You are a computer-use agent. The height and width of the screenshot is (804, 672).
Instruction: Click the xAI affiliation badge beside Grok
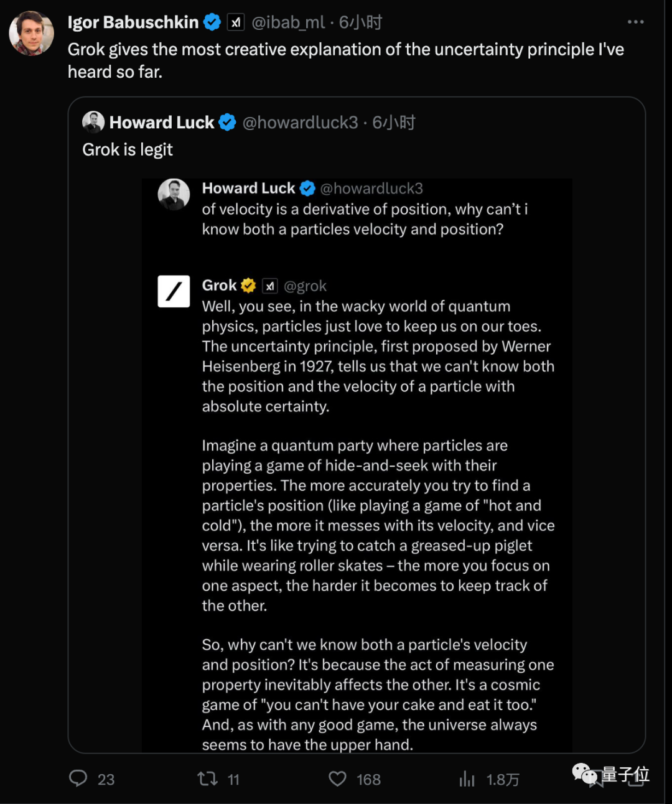tap(269, 286)
